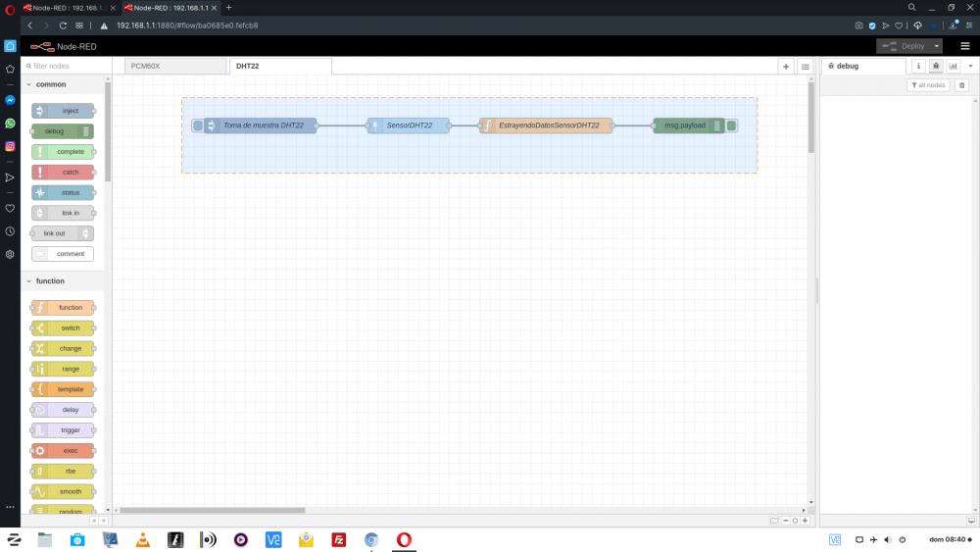Reload the page in browser

(x=63, y=25)
